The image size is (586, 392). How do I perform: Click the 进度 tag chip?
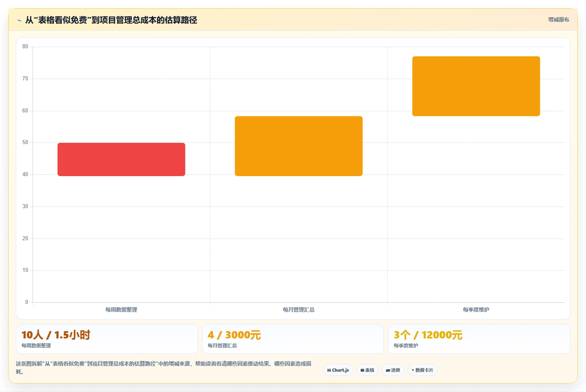click(393, 370)
